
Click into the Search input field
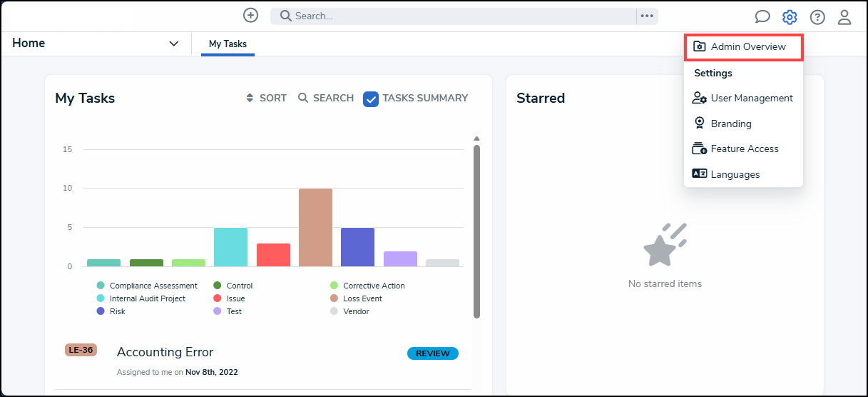point(456,16)
